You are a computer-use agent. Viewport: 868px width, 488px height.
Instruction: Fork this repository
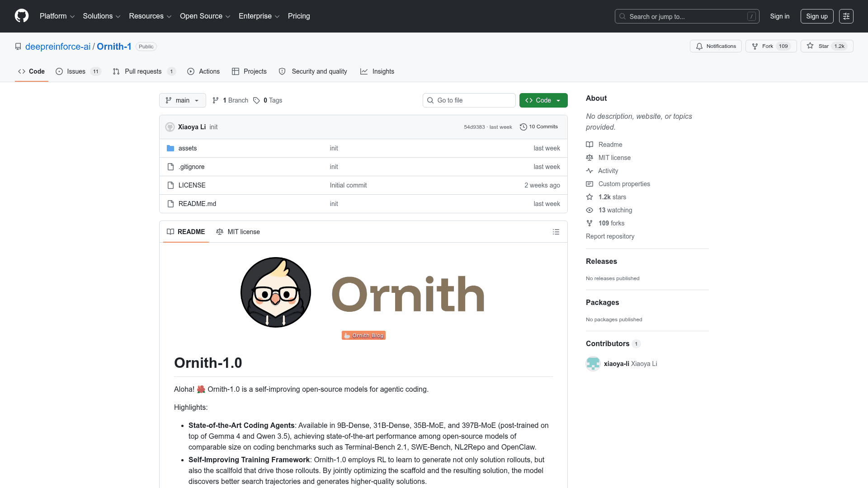pos(771,46)
